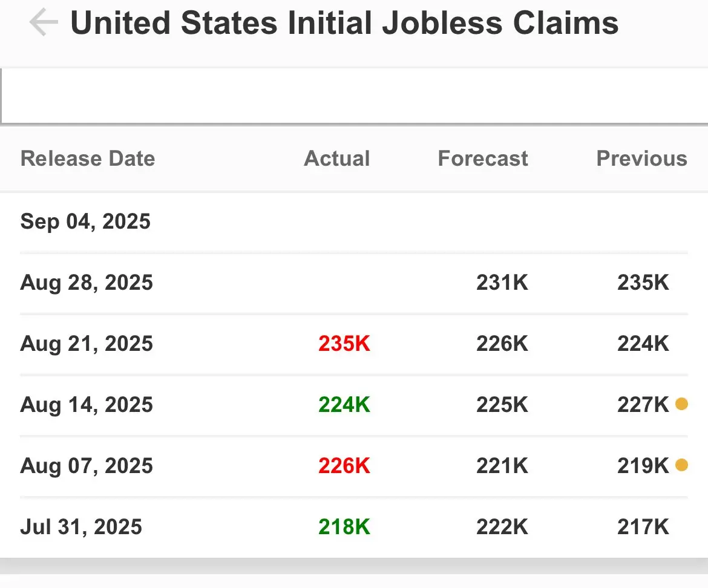This screenshot has height=588, width=708.
Task: Select the Actual column header
Action: coord(337,158)
